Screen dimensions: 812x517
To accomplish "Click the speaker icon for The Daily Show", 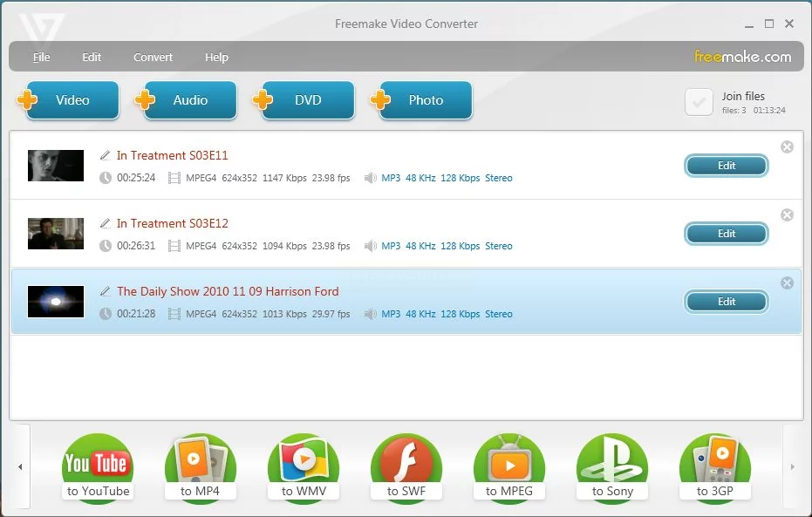I will (371, 314).
